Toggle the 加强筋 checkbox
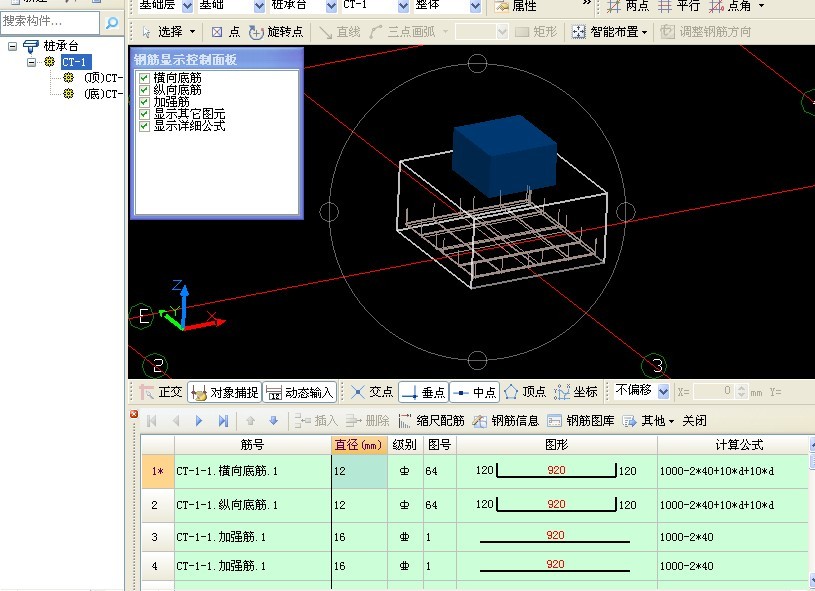815x591 pixels. [x=144, y=102]
